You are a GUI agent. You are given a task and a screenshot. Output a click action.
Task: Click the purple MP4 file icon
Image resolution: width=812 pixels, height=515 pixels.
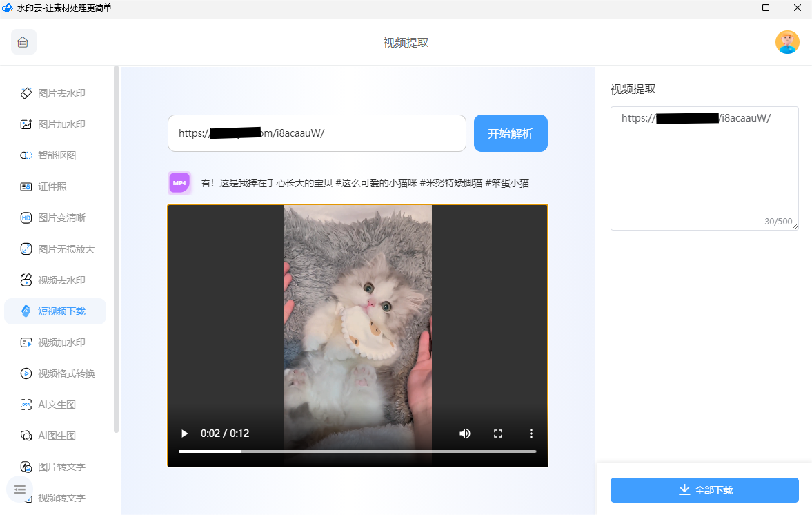(179, 183)
